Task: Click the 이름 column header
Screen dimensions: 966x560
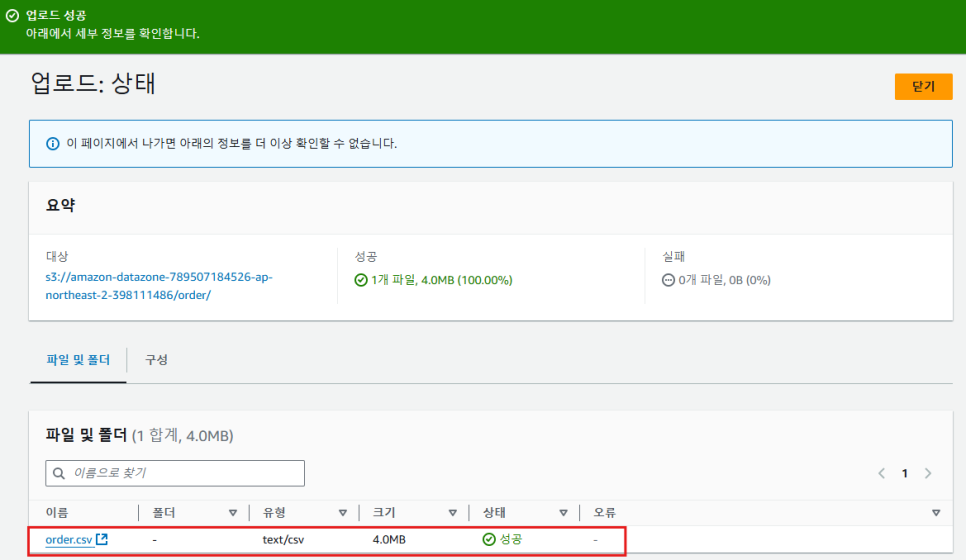Action: point(57,513)
